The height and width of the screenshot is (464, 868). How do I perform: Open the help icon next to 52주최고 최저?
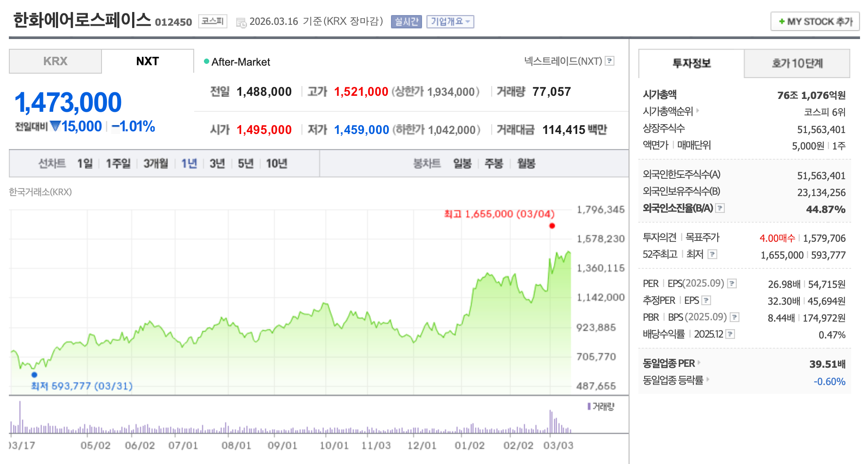[712, 254]
